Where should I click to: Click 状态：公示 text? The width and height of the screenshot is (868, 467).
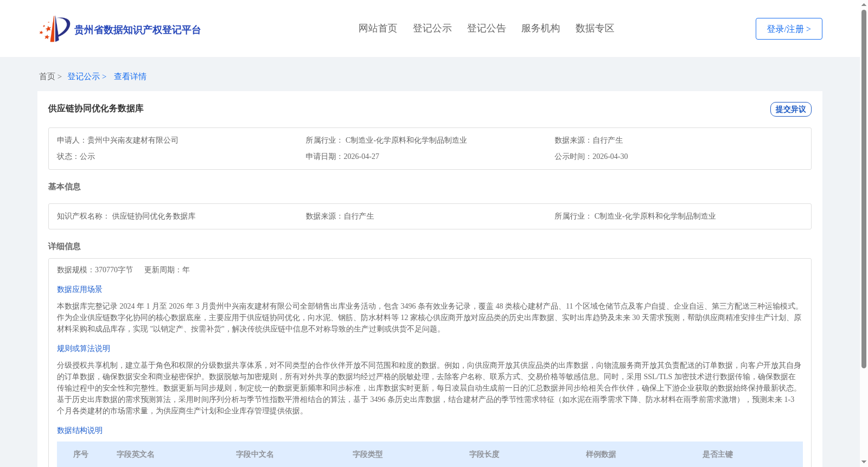[x=76, y=156]
